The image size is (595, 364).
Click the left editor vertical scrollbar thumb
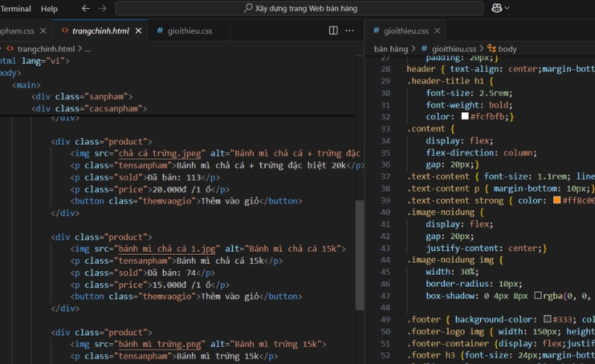(359, 255)
